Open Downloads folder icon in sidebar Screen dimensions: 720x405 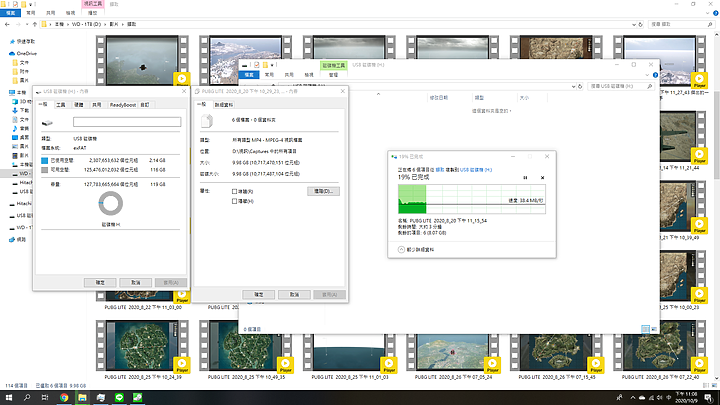(15, 110)
